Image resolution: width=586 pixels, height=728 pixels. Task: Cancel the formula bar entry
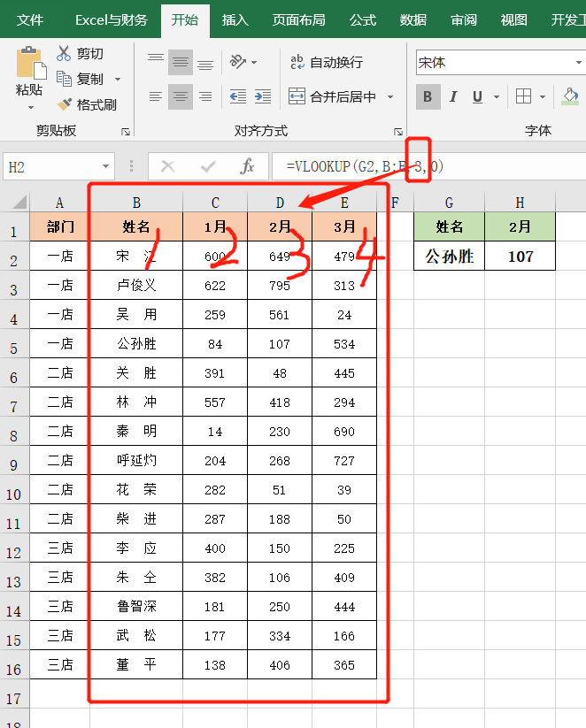[168, 166]
